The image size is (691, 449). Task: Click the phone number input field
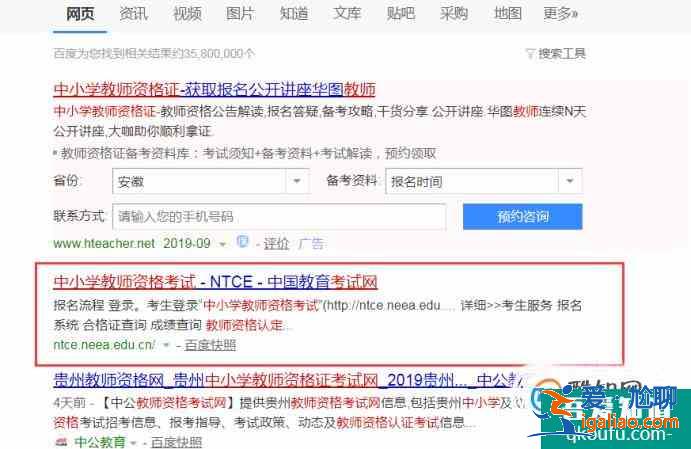[279, 216]
